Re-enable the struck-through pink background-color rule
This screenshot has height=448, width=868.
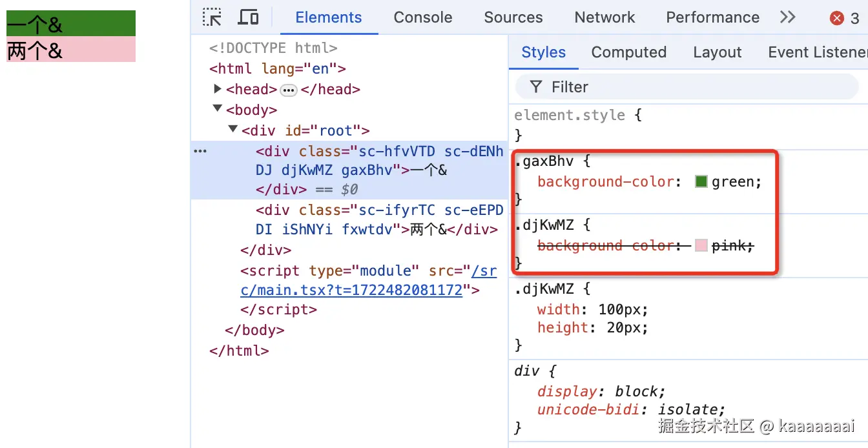pos(524,245)
